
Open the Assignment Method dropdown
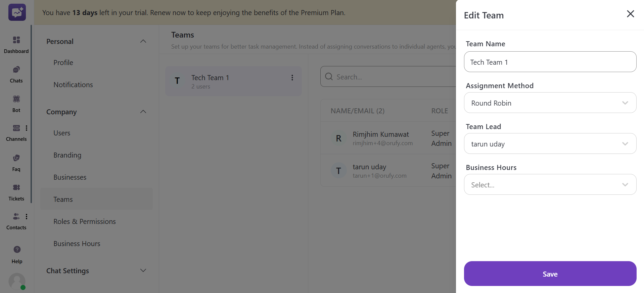tap(550, 103)
